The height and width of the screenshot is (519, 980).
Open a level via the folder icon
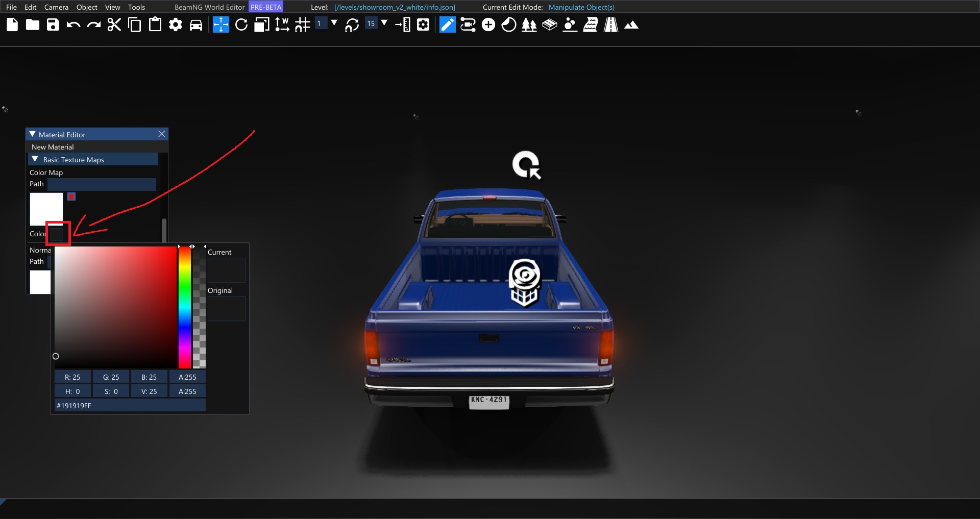tap(33, 24)
